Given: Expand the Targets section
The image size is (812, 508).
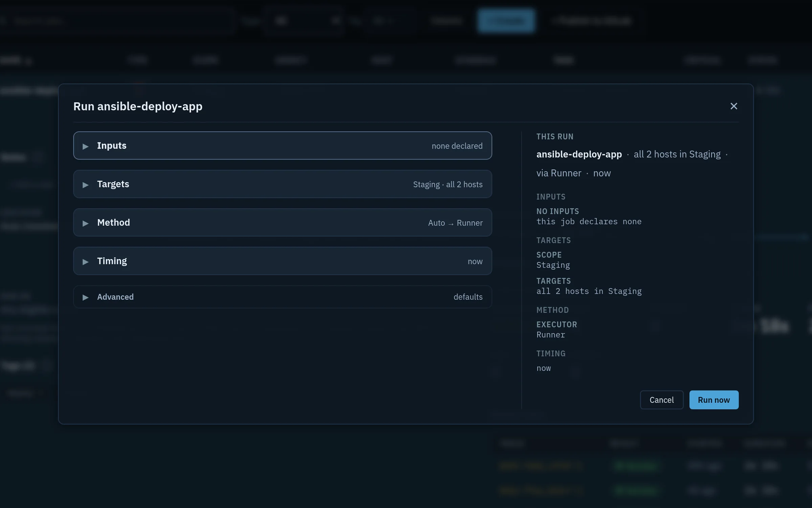Looking at the screenshot, I should tap(283, 184).
